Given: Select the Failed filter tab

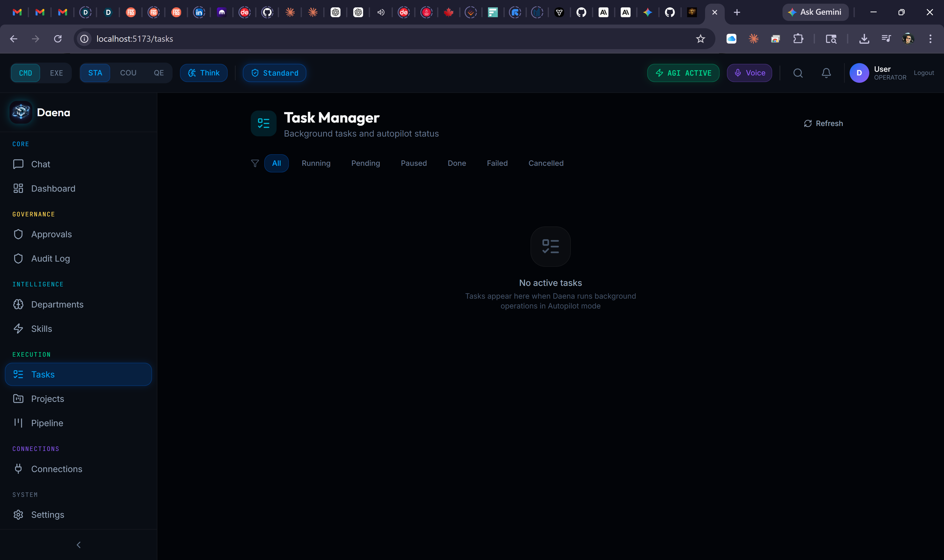Looking at the screenshot, I should pyautogui.click(x=497, y=163).
